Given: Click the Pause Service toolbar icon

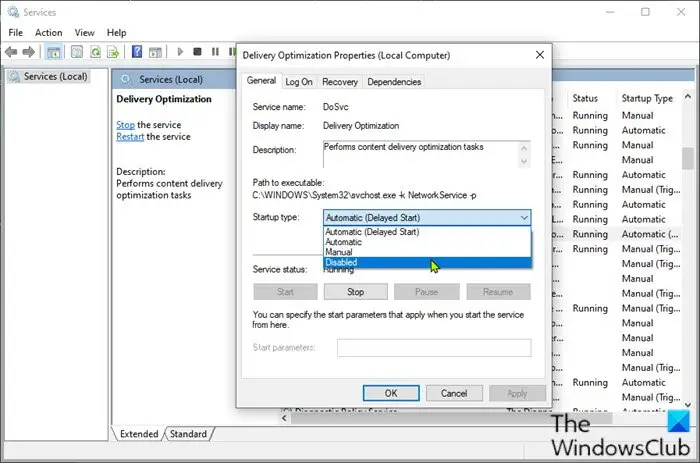Looking at the screenshot, I should point(215,52).
